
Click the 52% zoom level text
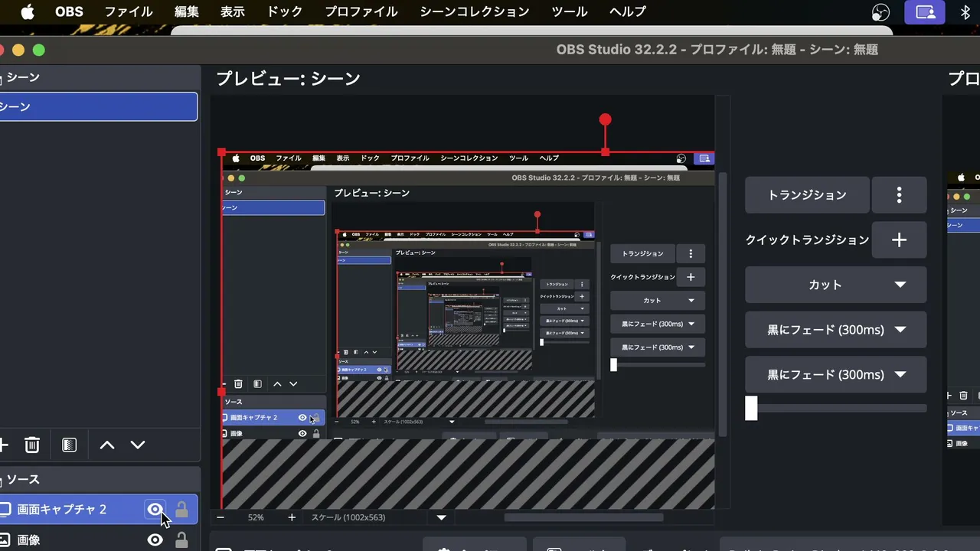coord(256,517)
